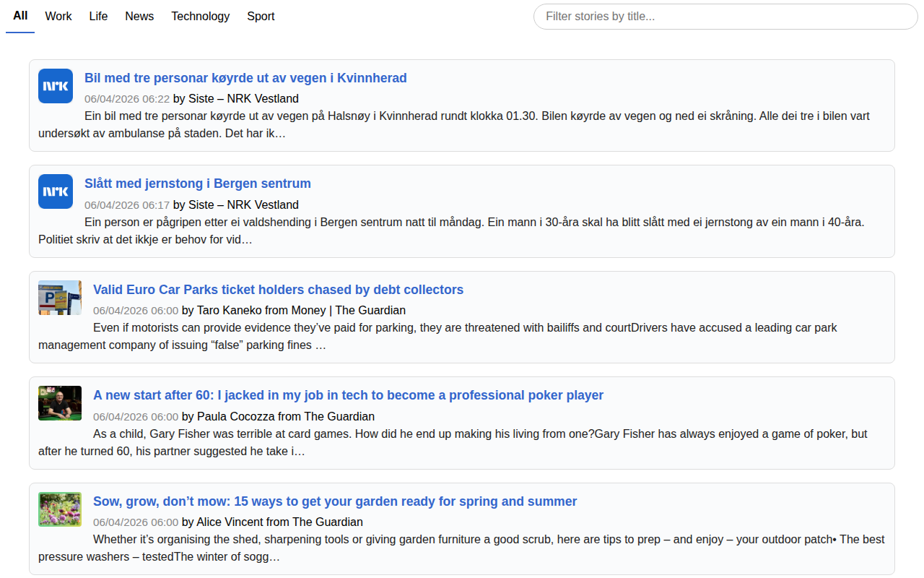Screen dimensions: 924x578
Task: Go to the Technology tab
Action: coord(200,16)
